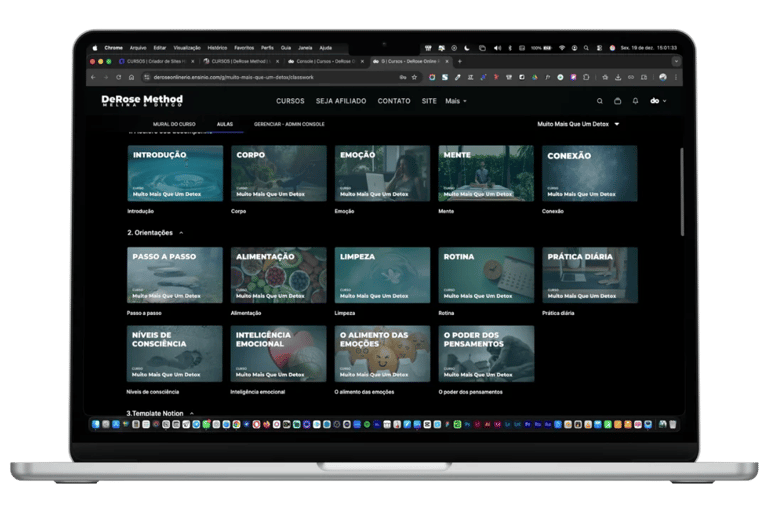Open the Chrome downloads icon
Image resolution: width=768 pixels, height=512 pixels.
point(618,77)
